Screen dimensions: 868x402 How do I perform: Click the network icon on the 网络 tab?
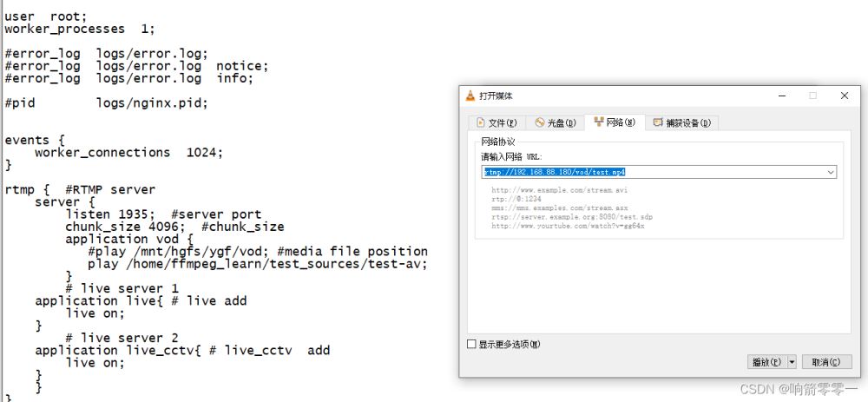click(x=599, y=122)
